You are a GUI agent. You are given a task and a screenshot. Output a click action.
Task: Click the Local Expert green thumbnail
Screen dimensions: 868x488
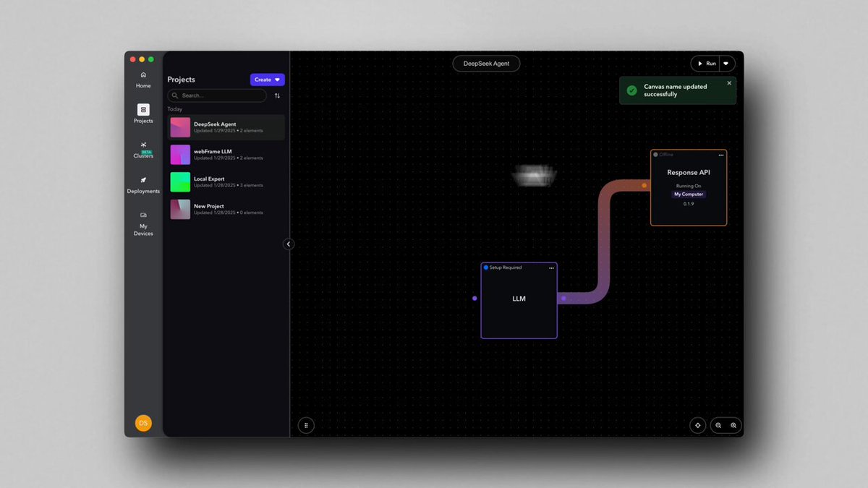(x=180, y=181)
